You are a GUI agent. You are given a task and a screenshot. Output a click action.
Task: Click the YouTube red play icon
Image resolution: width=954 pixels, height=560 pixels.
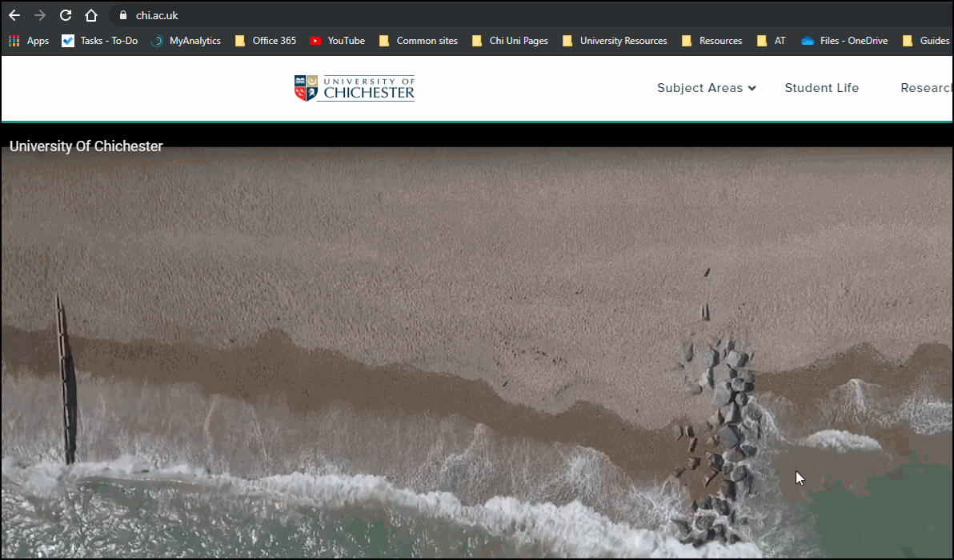315,41
